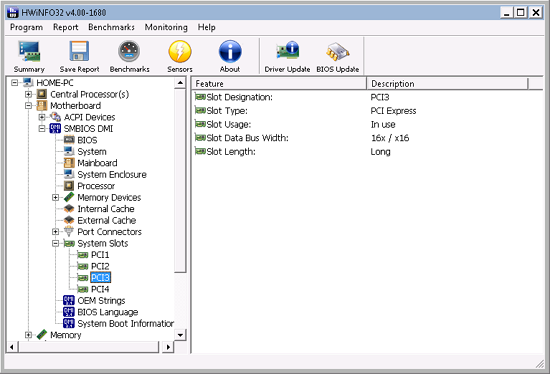Image resolution: width=550 pixels, height=374 pixels.
Task: Collapse the SMBIOS DMI node
Action: click(42, 128)
